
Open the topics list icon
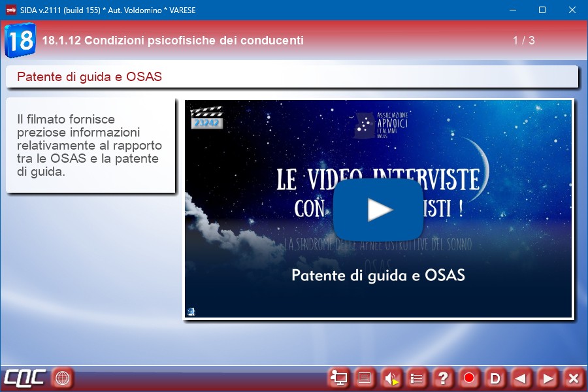417,378
